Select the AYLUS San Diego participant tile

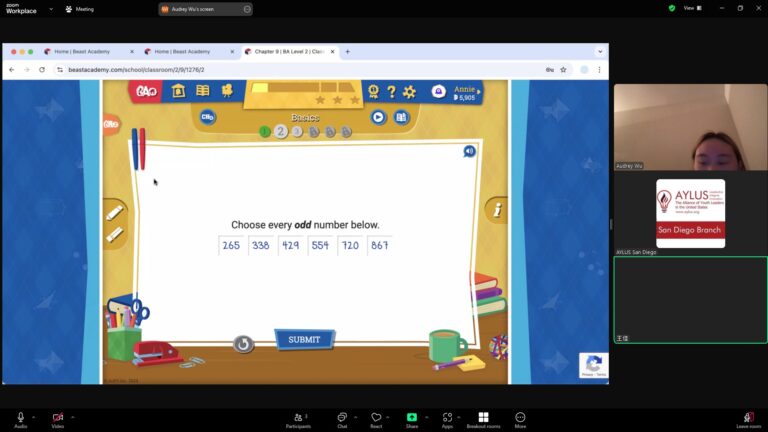pos(691,214)
